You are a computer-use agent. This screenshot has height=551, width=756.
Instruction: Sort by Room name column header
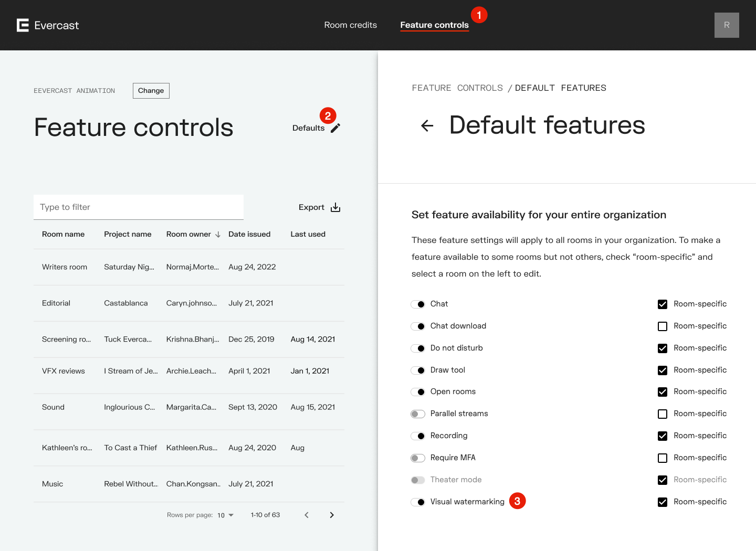coord(63,234)
